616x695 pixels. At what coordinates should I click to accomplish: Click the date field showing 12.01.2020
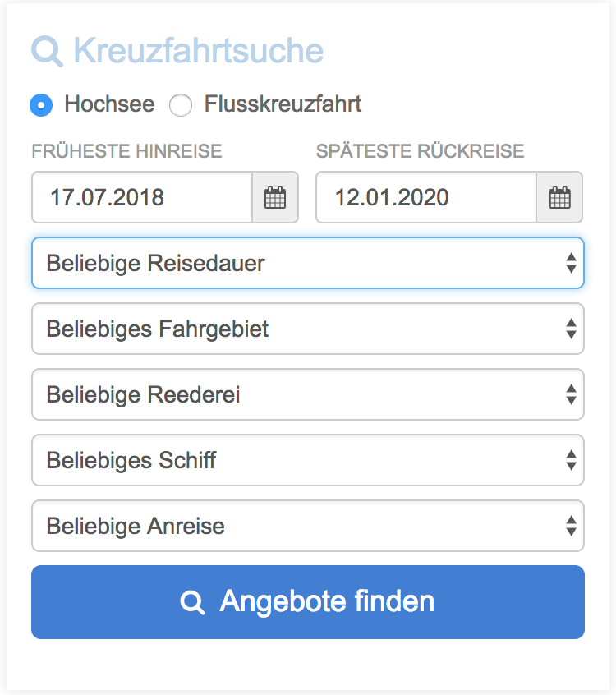[x=425, y=197]
